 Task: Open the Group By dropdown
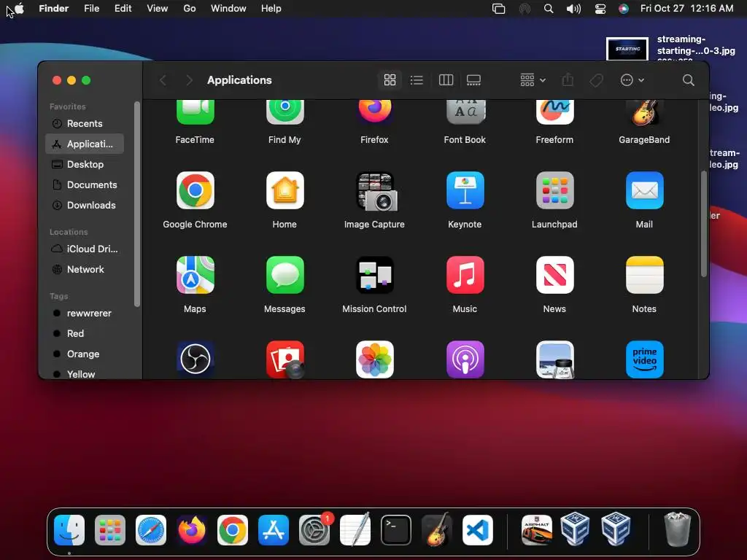click(x=533, y=80)
